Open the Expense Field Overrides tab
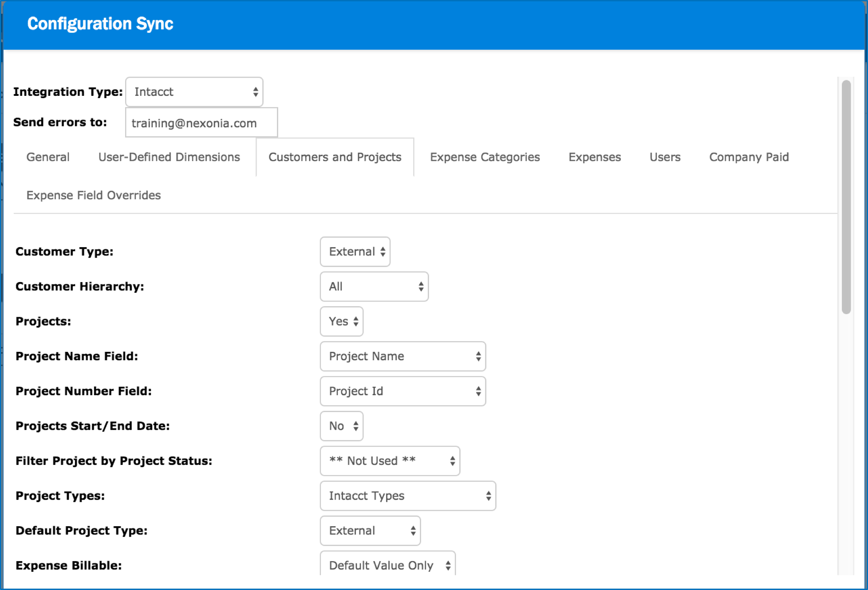Viewport: 868px width, 590px height. [94, 195]
